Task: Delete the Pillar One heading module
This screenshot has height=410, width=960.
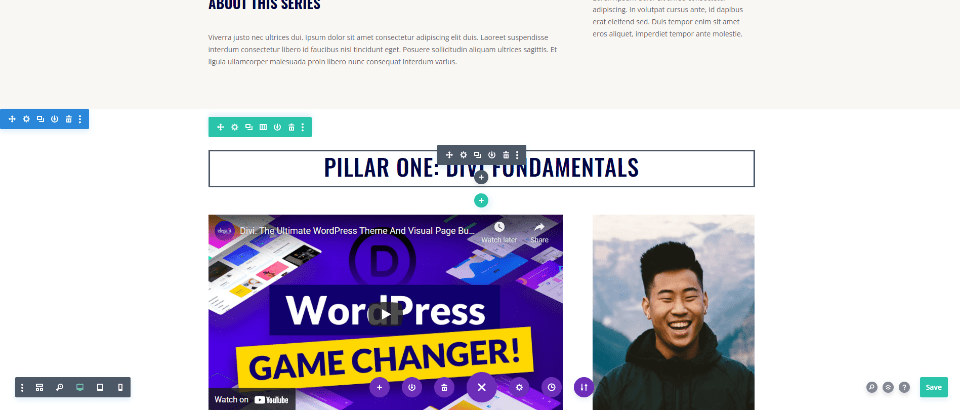Action: tap(506, 155)
